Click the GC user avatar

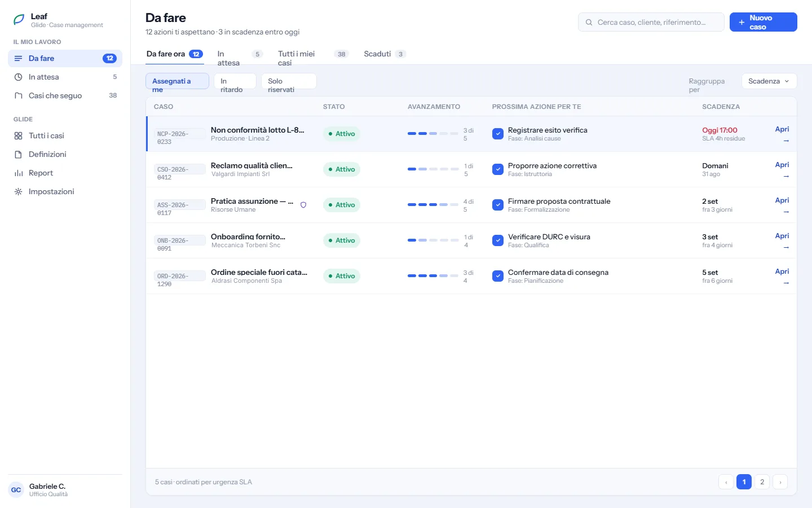click(x=16, y=489)
